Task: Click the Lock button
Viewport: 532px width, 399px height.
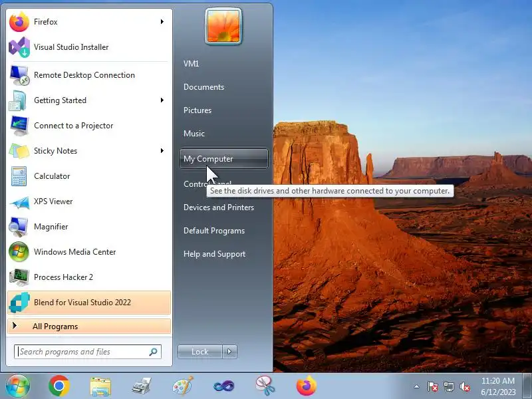Action: click(x=200, y=352)
